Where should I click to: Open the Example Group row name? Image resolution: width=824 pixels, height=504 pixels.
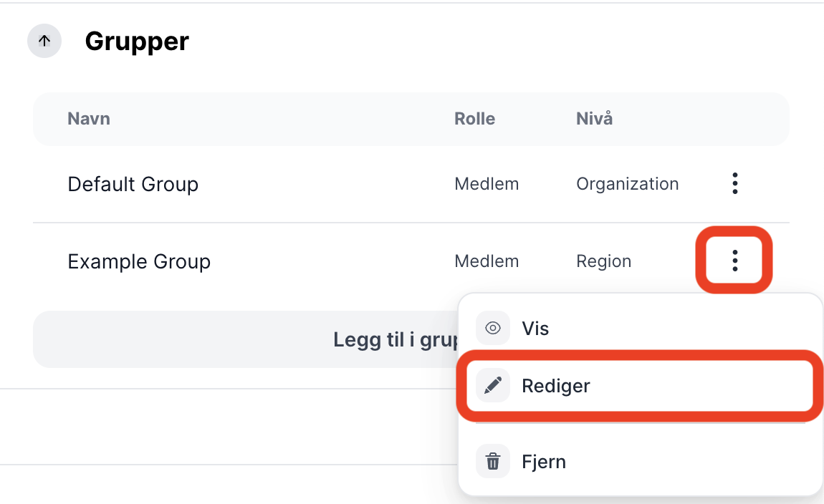[139, 261]
